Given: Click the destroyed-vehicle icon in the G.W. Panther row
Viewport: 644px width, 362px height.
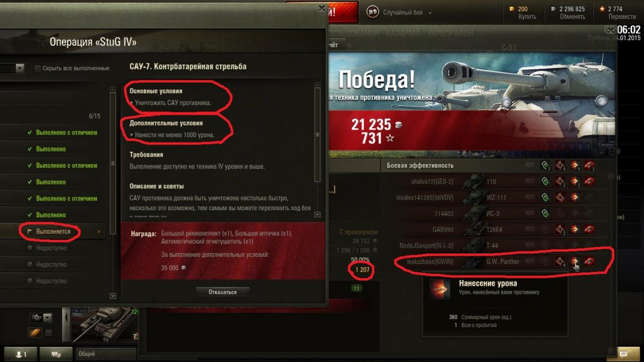Looking at the screenshot, I should [x=589, y=262].
